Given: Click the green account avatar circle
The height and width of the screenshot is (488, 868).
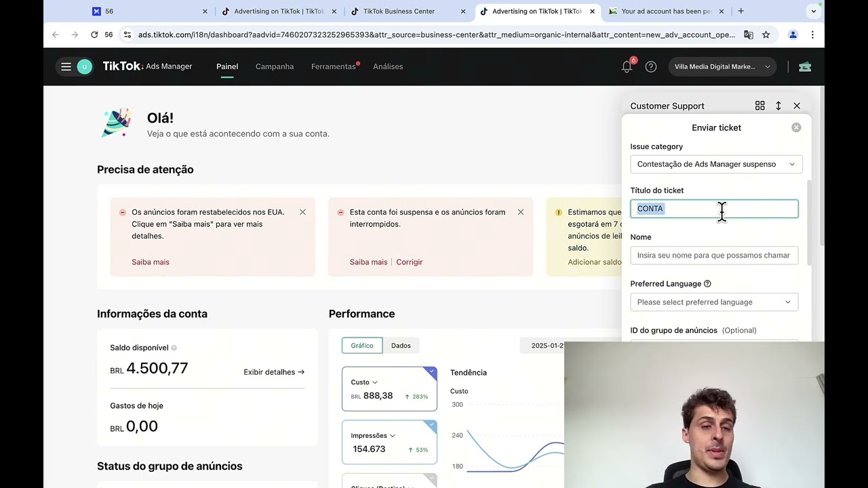Looking at the screenshot, I should coord(85,66).
